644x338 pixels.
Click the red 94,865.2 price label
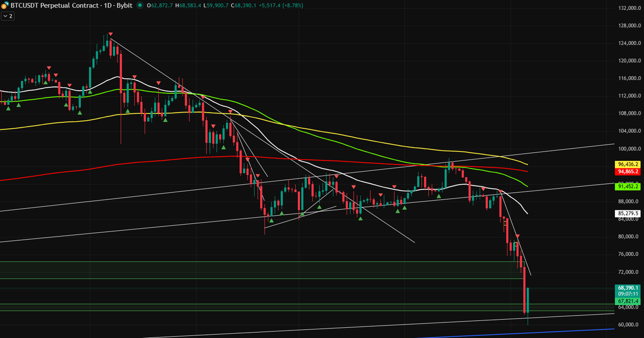pos(627,172)
